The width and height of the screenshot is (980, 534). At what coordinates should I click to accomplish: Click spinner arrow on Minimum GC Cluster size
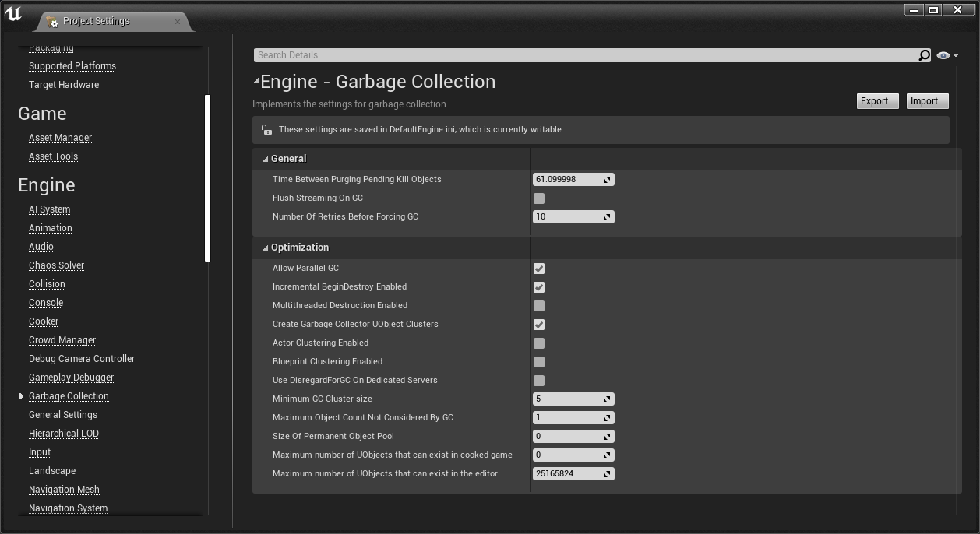click(607, 399)
